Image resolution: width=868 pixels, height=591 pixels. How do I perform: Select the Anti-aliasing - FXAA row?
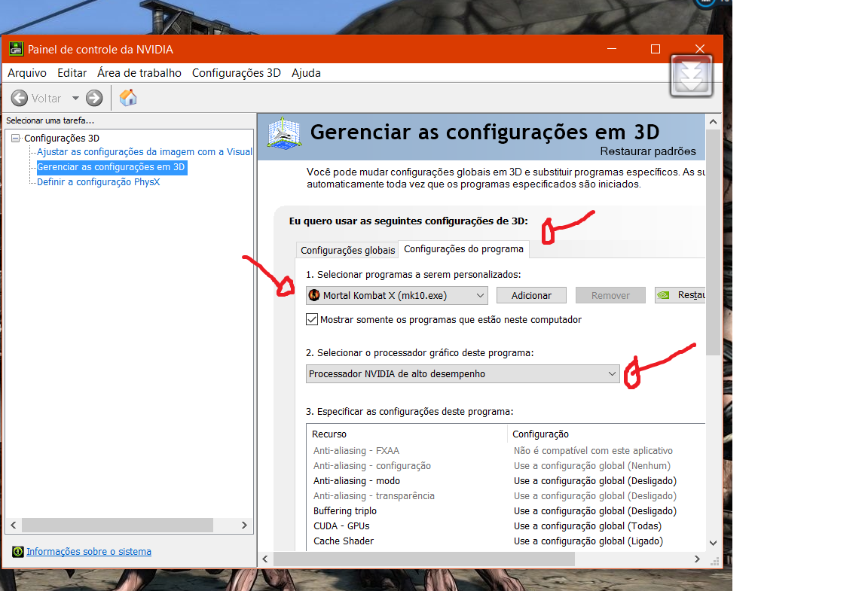click(506, 451)
